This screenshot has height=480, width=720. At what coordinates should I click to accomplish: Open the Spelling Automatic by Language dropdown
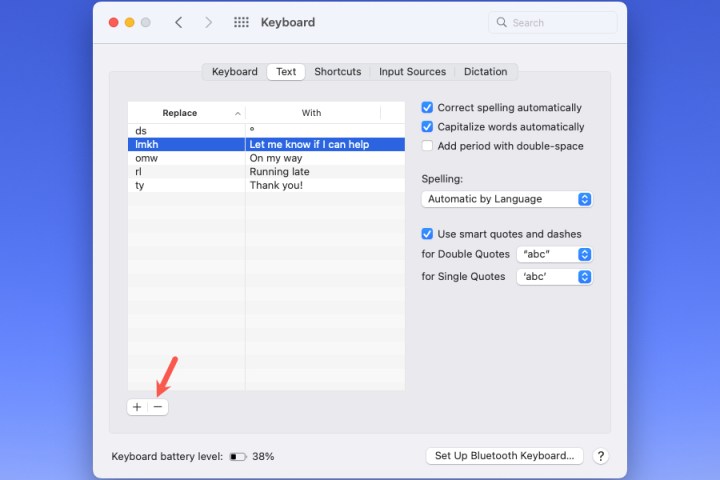pos(507,199)
